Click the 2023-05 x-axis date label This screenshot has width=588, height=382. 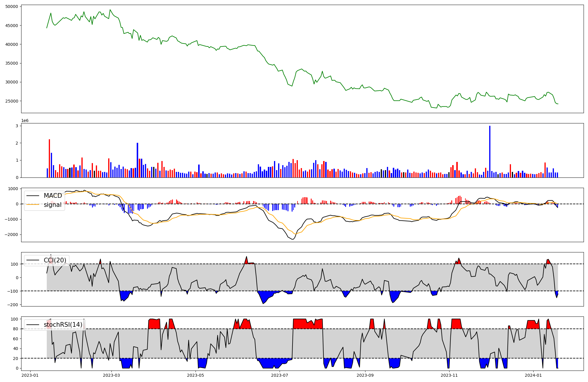tap(196, 375)
